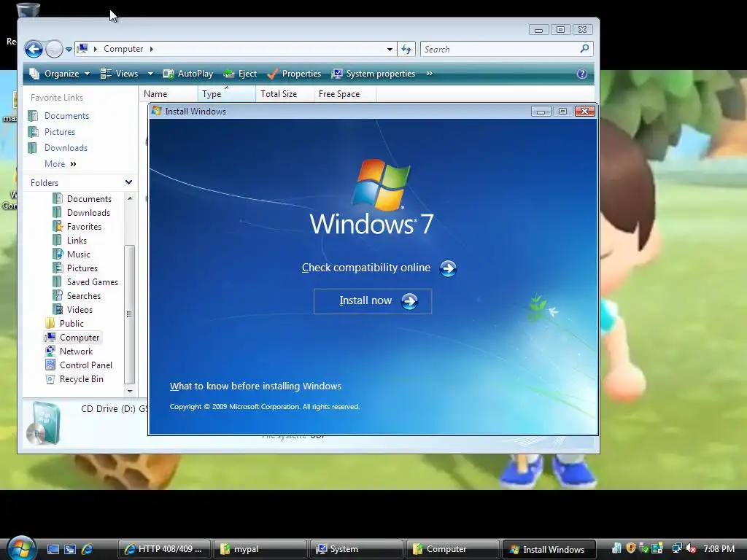The image size is (747, 560).
Task: Click the Views toolbar button
Action: 120,74
